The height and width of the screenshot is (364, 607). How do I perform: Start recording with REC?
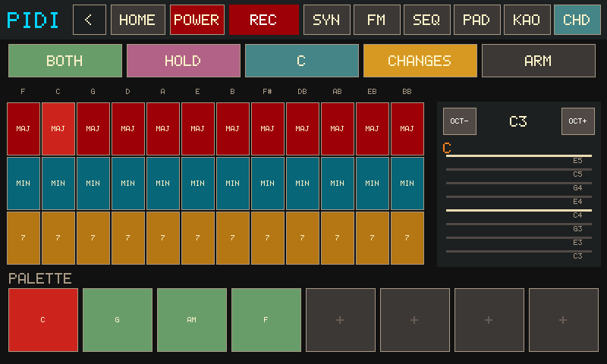coord(264,20)
